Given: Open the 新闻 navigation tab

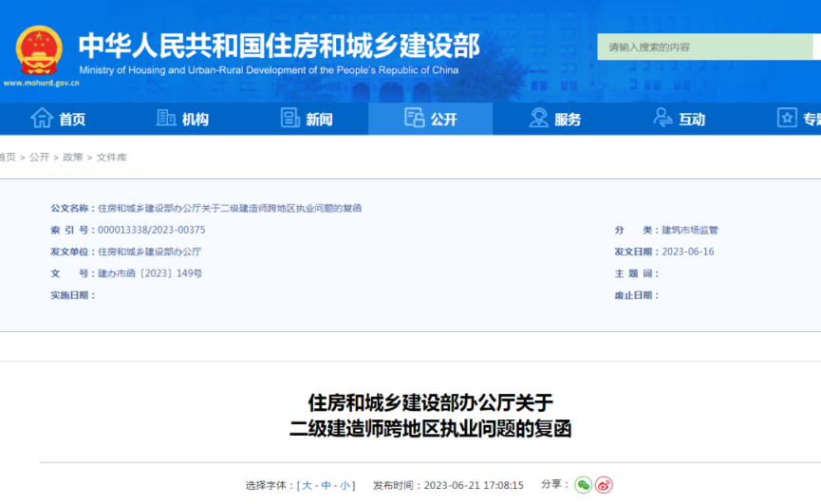Looking at the screenshot, I should 307,119.
